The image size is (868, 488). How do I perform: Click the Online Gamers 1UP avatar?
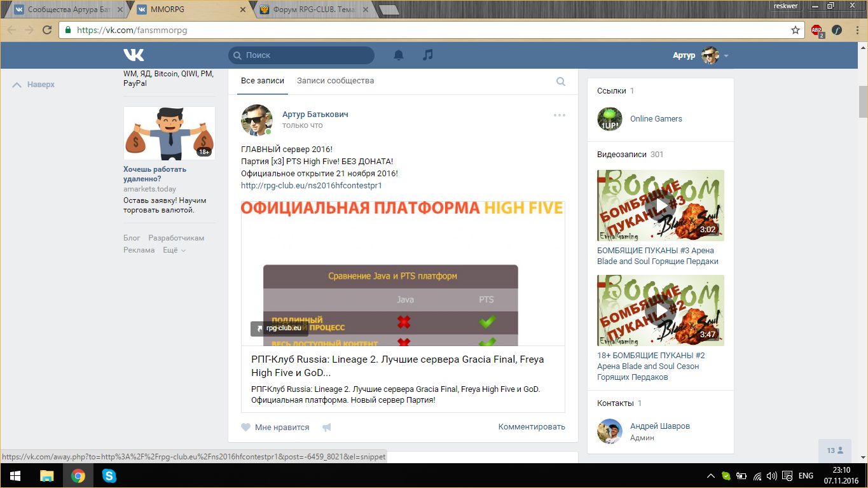click(609, 119)
